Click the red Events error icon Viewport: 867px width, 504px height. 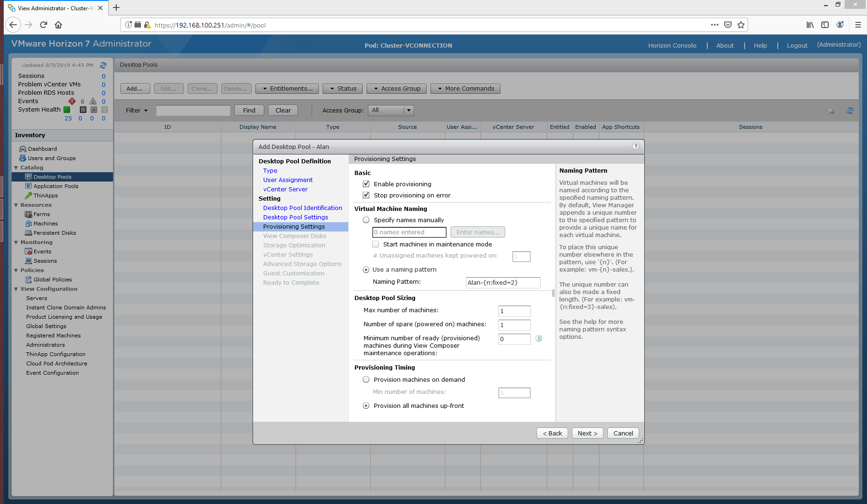[x=72, y=101]
